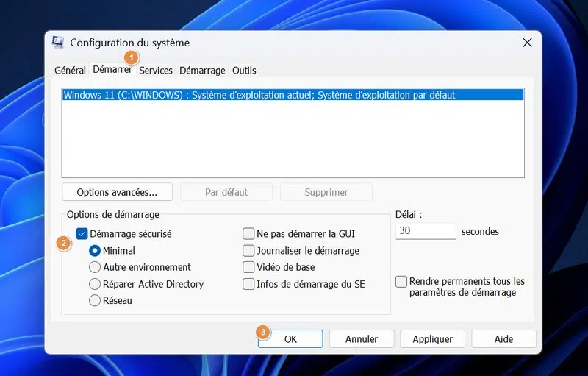Open Options avancées...
Viewport: 588px width, 376px height.
pyautogui.click(x=117, y=192)
